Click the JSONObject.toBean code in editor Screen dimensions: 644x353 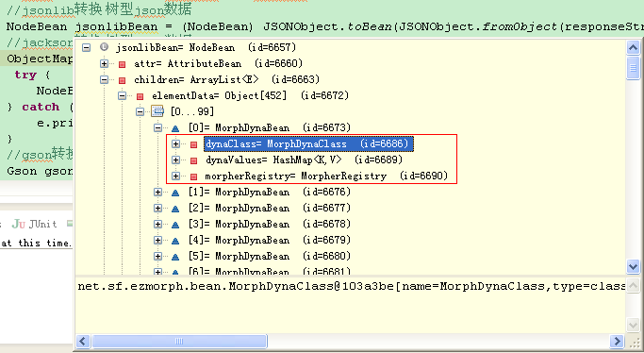point(327,26)
